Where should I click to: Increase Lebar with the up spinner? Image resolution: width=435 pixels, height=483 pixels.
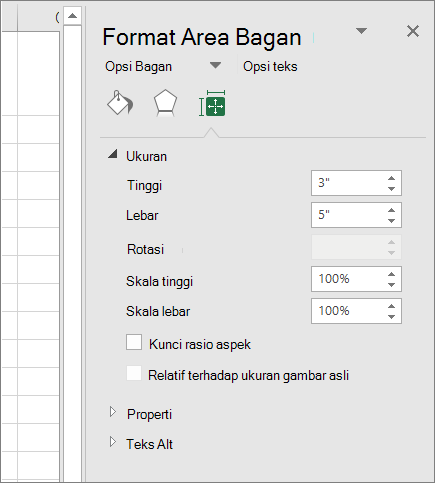pos(391,210)
